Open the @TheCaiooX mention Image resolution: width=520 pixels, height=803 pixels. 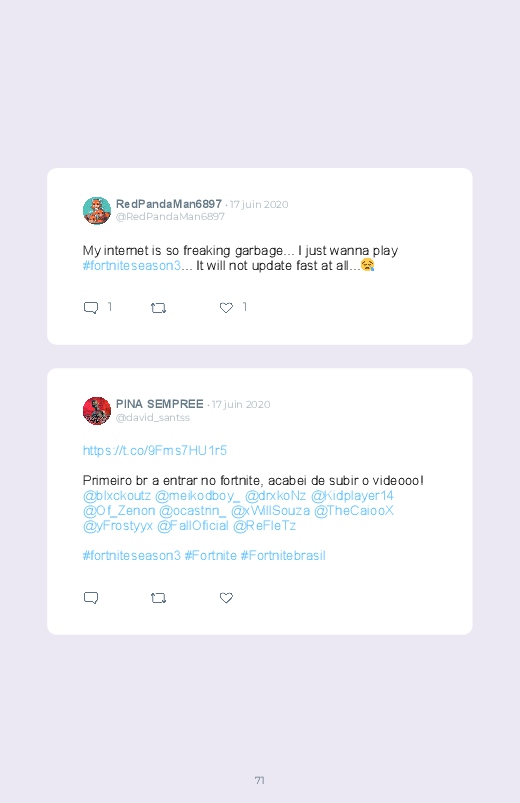click(354, 510)
